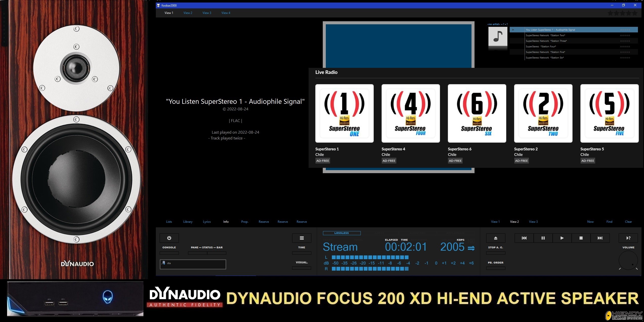This screenshot has width=644, height=322.
Task: Expand the <no artist> link in playlist header
Action: pos(494,24)
